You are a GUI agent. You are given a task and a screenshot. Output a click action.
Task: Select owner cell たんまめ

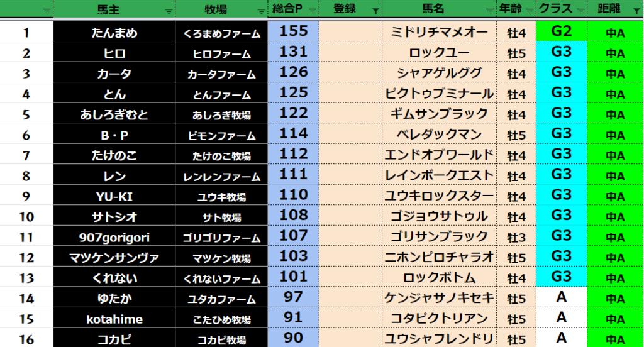(x=113, y=33)
